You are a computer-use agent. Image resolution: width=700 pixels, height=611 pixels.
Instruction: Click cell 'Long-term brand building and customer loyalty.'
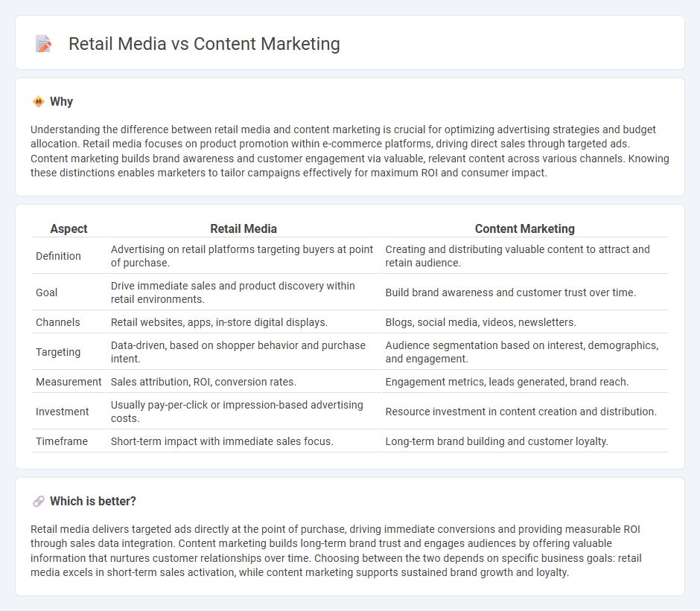(524, 441)
